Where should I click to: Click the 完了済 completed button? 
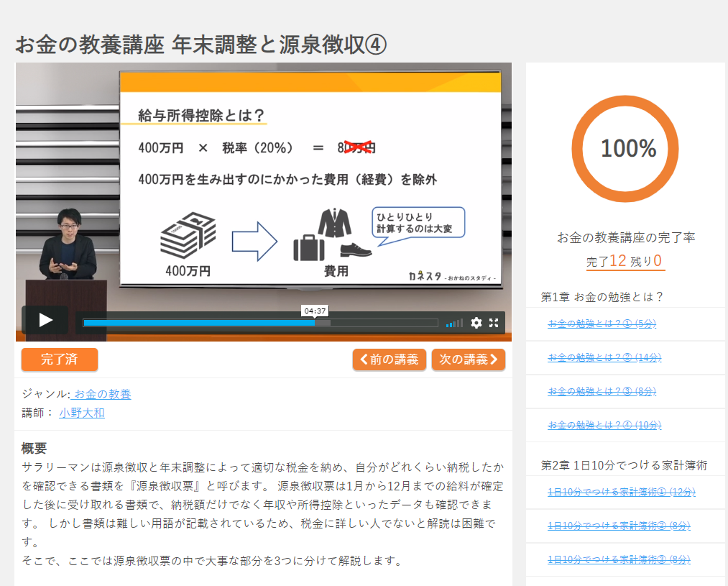(60, 360)
